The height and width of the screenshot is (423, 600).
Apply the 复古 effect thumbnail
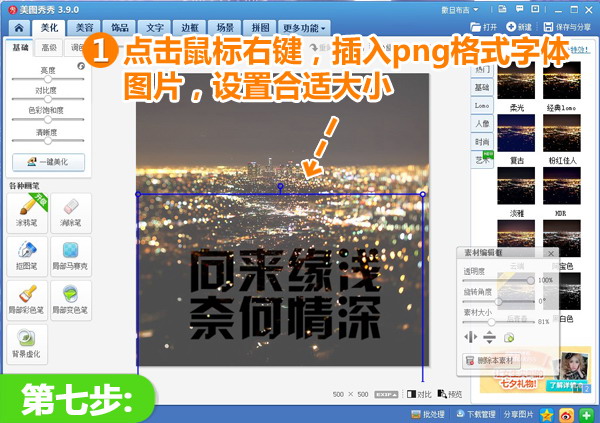tap(516, 133)
